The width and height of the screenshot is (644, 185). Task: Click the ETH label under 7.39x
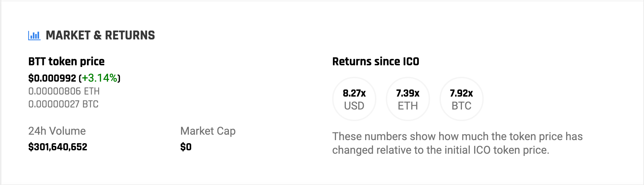(408, 106)
